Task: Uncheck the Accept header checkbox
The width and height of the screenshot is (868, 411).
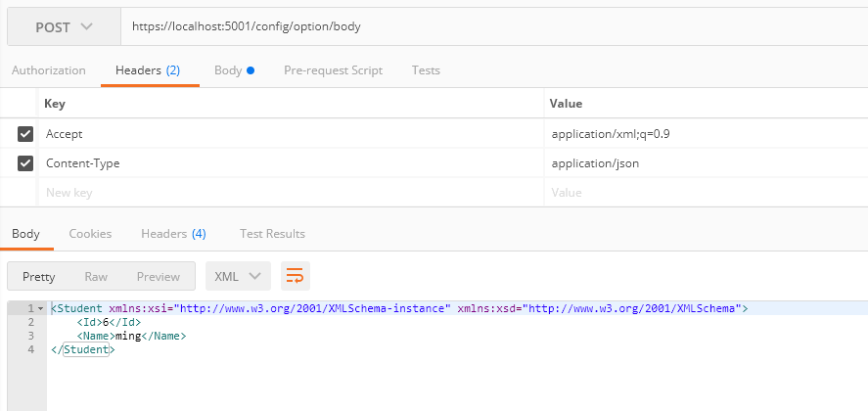Action: pos(25,134)
